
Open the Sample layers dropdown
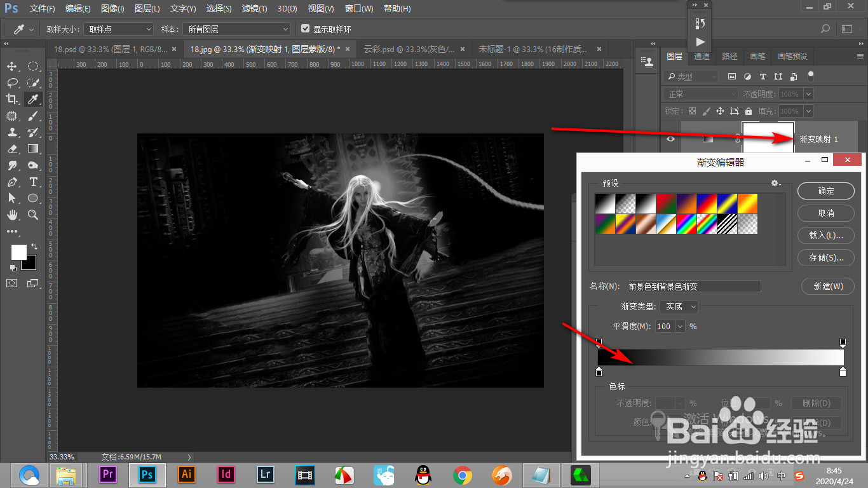[236, 29]
